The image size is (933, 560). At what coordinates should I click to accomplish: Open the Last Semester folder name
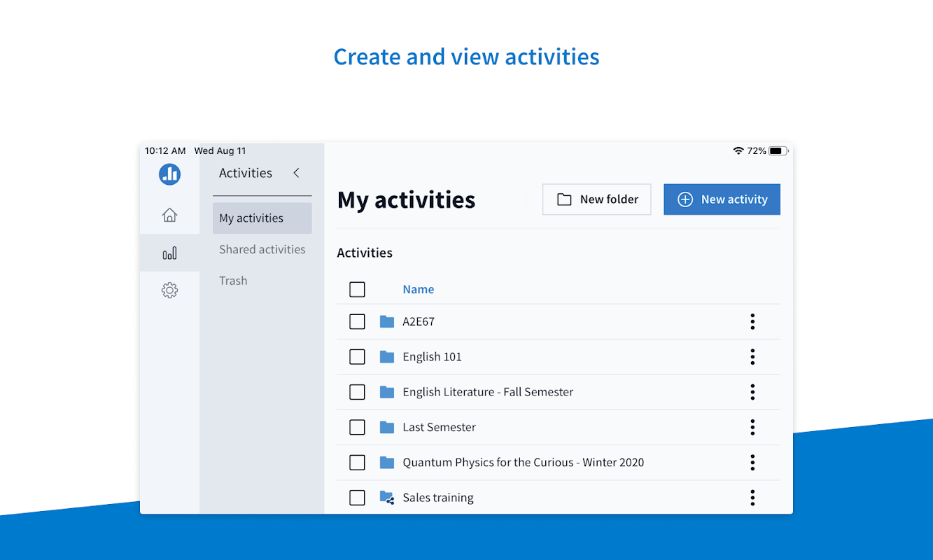point(439,427)
